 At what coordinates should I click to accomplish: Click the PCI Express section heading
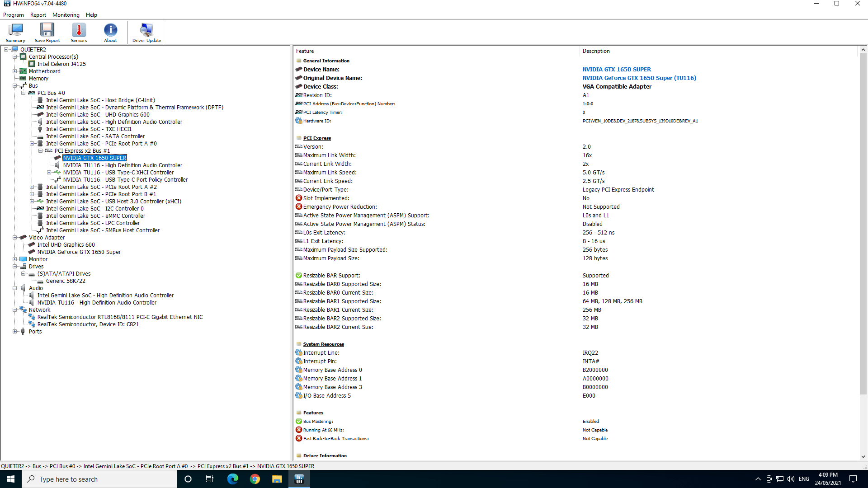pyautogui.click(x=317, y=138)
